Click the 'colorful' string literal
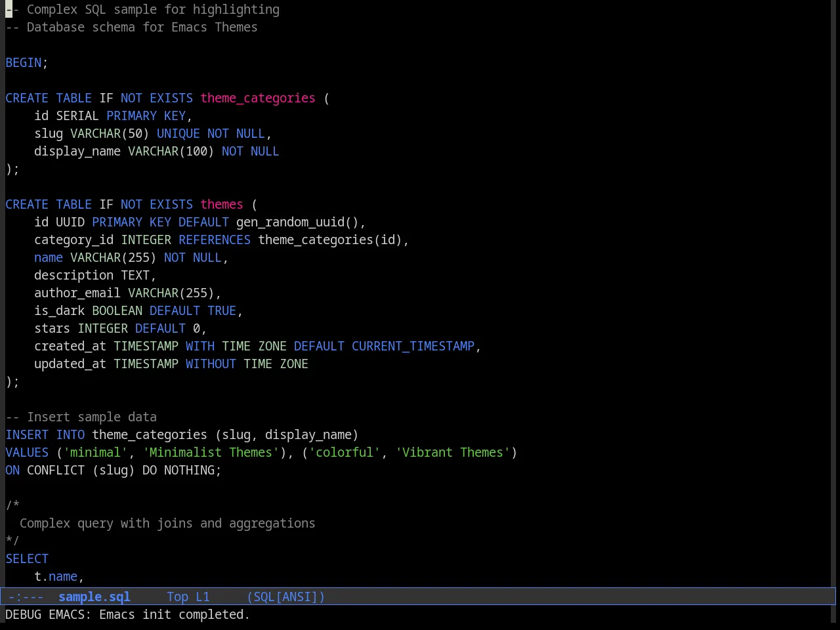Image resolution: width=840 pixels, height=630 pixels. [x=345, y=452]
